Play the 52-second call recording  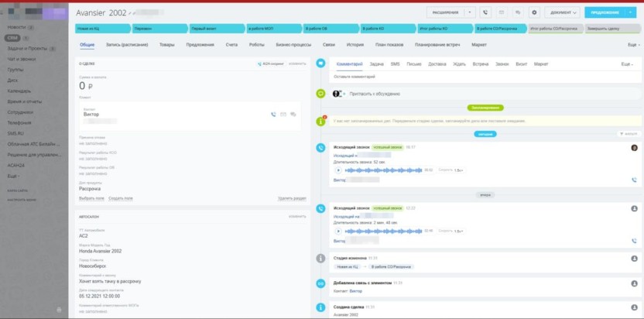tap(338, 170)
